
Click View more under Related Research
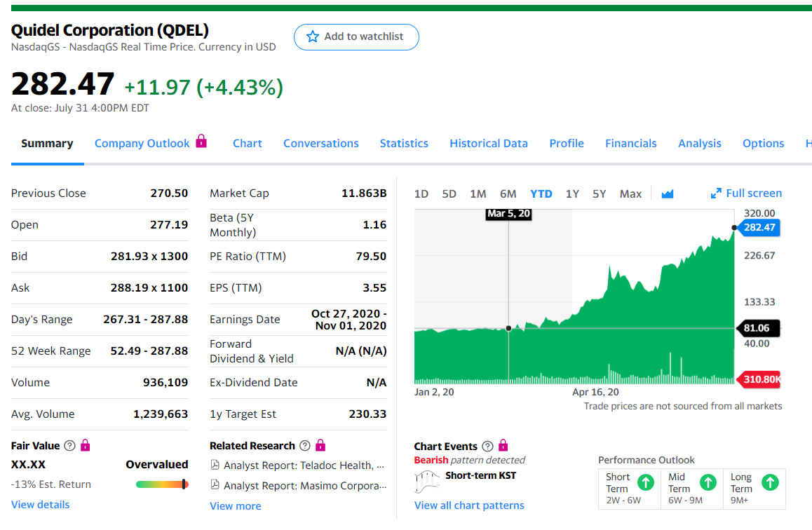click(x=236, y=506)
